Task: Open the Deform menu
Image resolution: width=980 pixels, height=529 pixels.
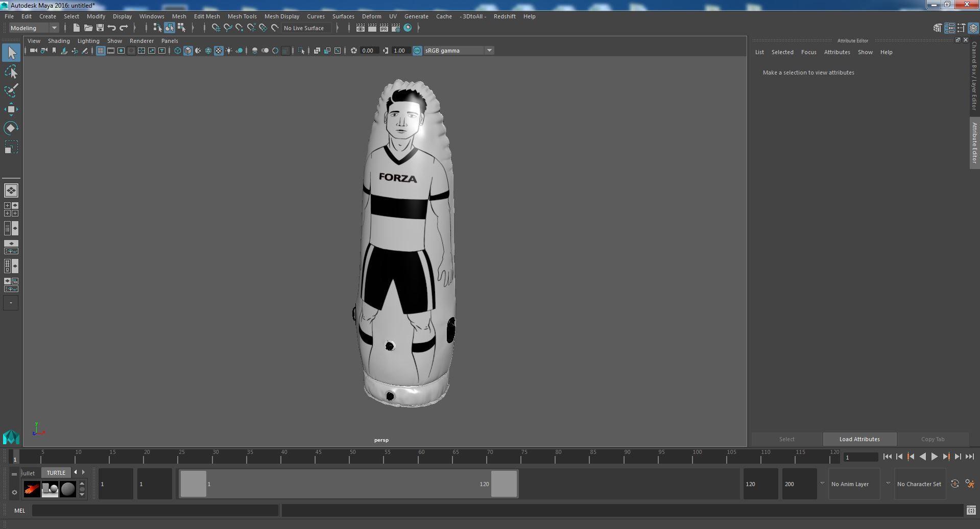Action: coord(372,16)
